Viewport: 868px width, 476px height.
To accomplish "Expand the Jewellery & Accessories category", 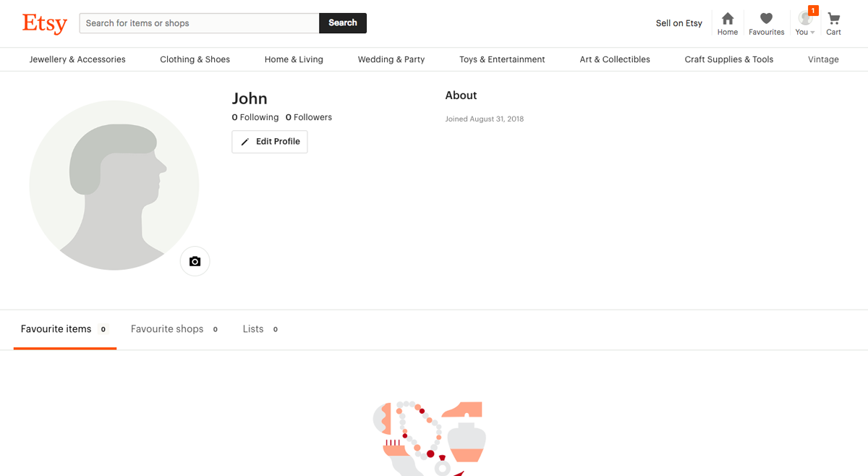I will point(77,59).
